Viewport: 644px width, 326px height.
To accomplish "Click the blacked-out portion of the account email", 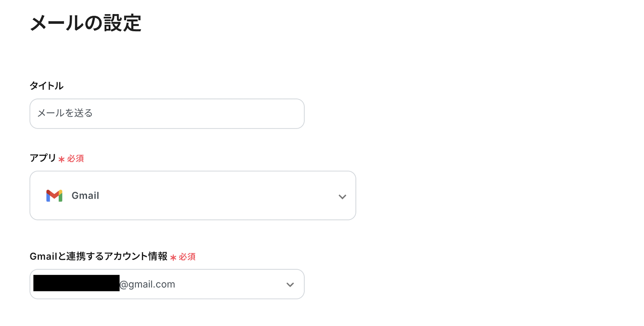I will [x=76, y=283].
